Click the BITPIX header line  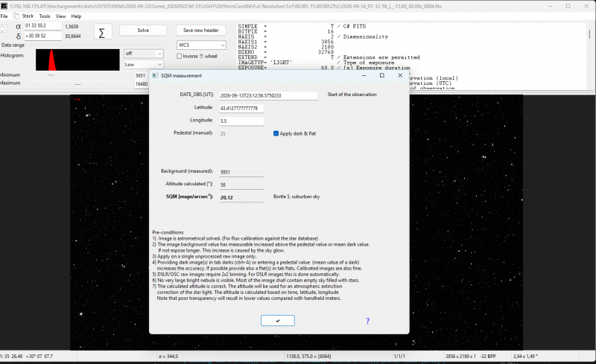pyautogui.click(x=286, y=31)
